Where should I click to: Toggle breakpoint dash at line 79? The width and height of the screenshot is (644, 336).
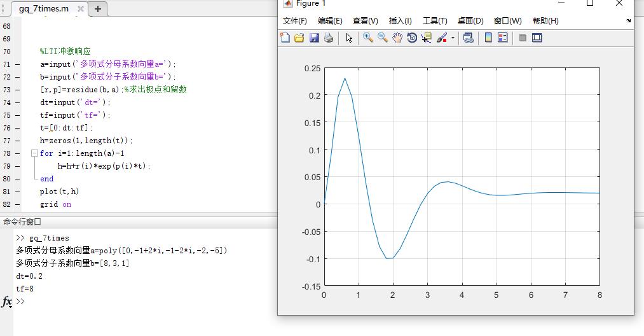18,167
